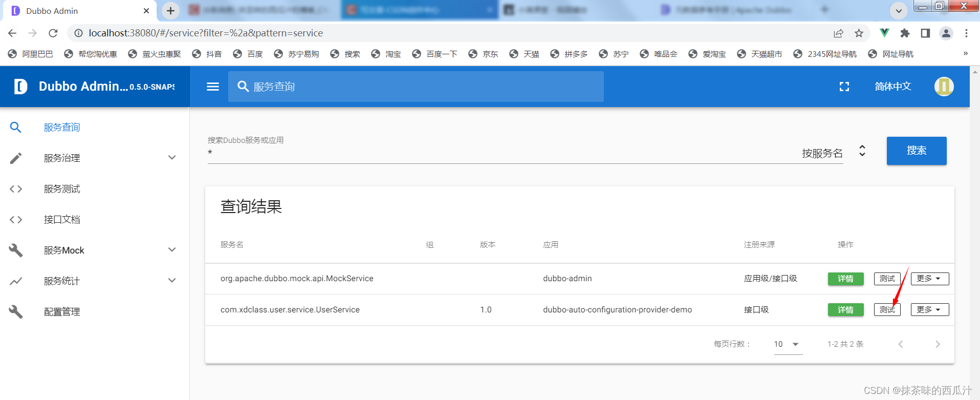Share this page via share icon
Screen dimensions: 980x400
[x=838, y=33]
